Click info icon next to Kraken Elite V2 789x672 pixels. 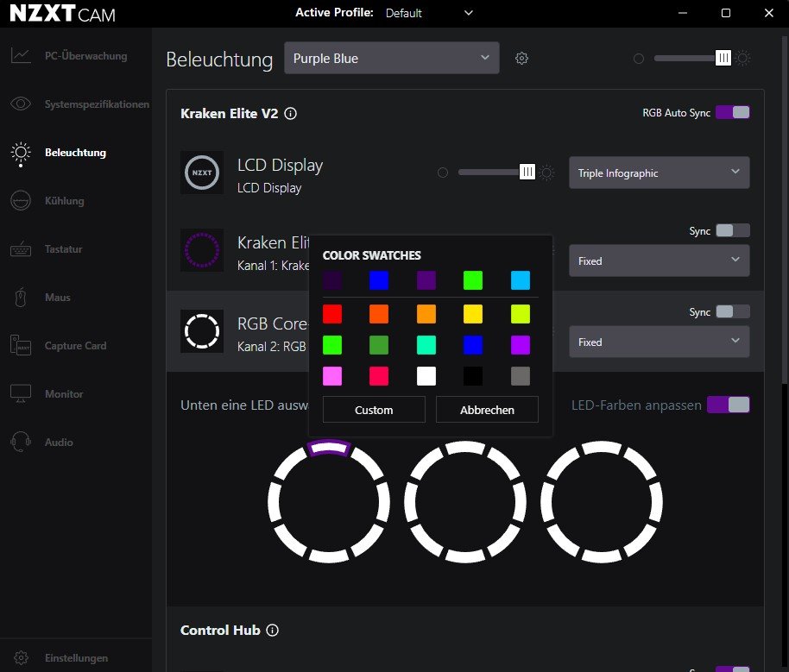pyautogui.click(x=290, y=114)
